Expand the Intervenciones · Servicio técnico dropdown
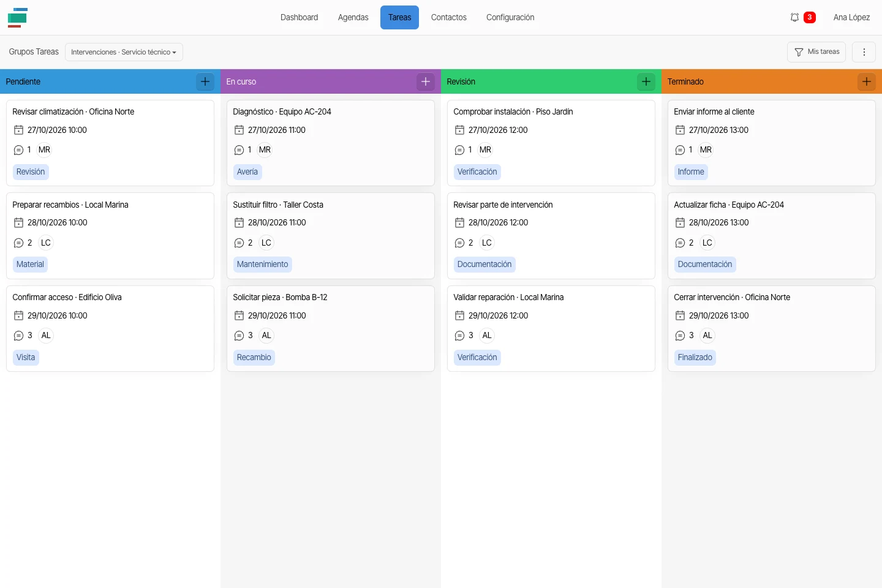Viewport: 882px width, 588px height. 124,52
